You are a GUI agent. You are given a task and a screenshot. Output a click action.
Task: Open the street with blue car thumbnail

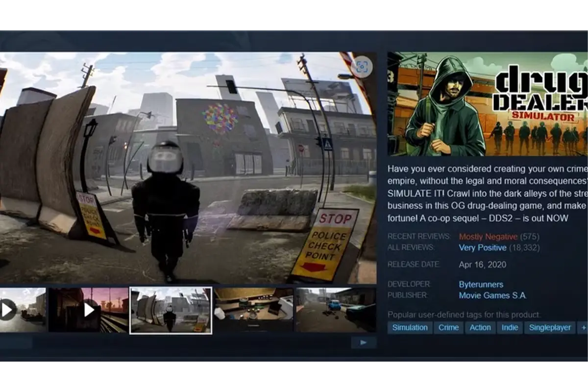336,310
